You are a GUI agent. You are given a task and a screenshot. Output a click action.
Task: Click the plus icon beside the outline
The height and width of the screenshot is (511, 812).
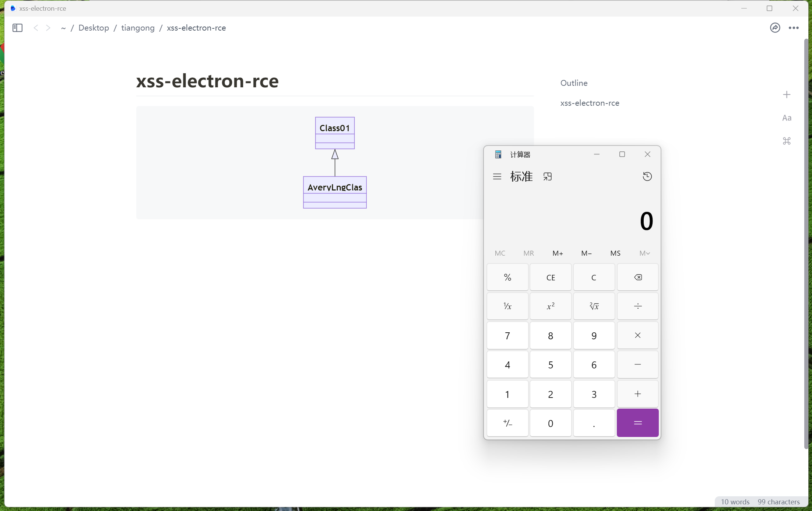coord(787,95)
